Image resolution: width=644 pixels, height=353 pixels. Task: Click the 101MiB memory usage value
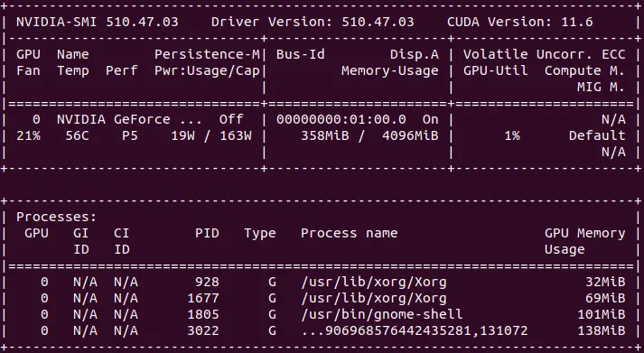[601, 314]
